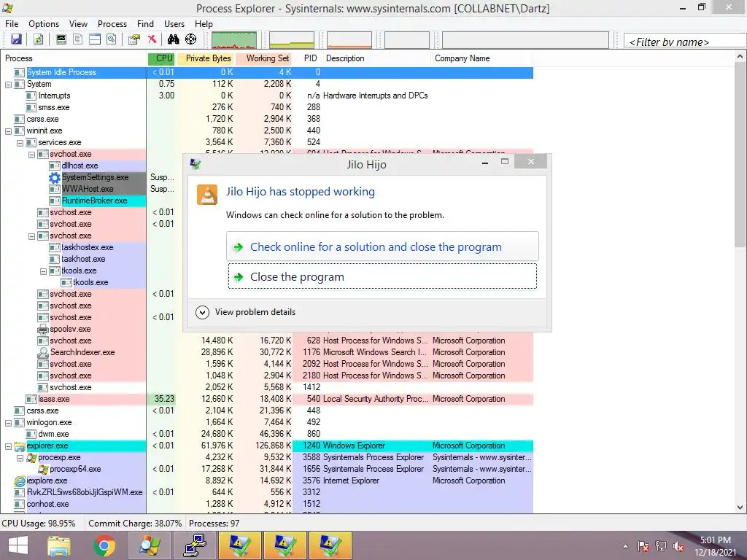Open the System Information graph icon
This screenshot has height=560, width=747.
pos(61,39)
